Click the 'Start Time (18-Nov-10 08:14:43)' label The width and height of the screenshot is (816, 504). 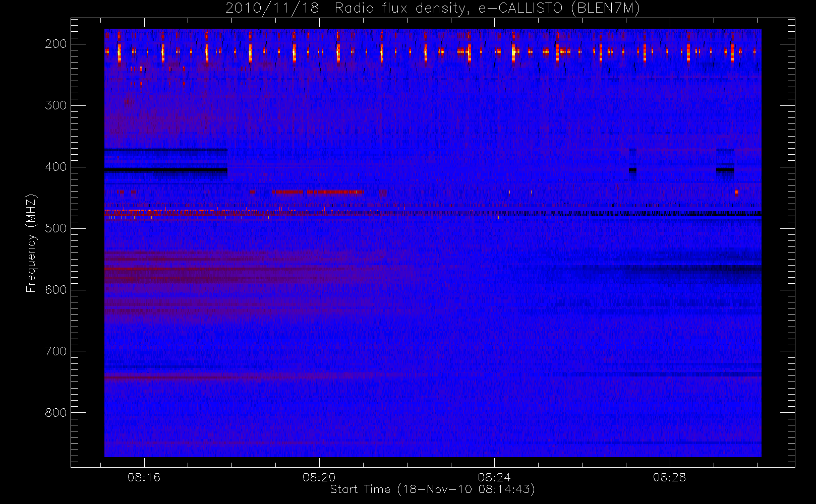432,489
